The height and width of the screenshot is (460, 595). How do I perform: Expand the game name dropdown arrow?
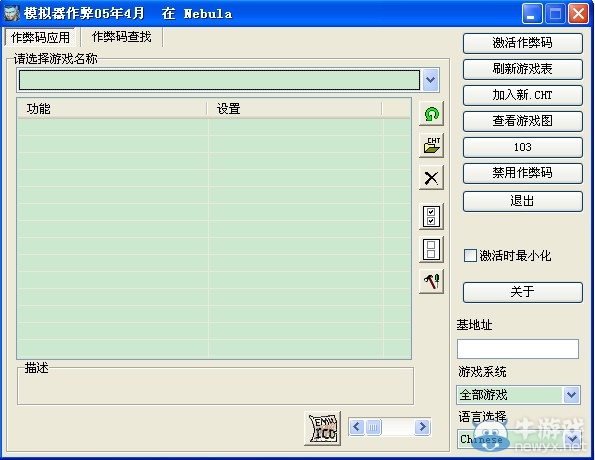pyautogui.click(x=430, y=80)
